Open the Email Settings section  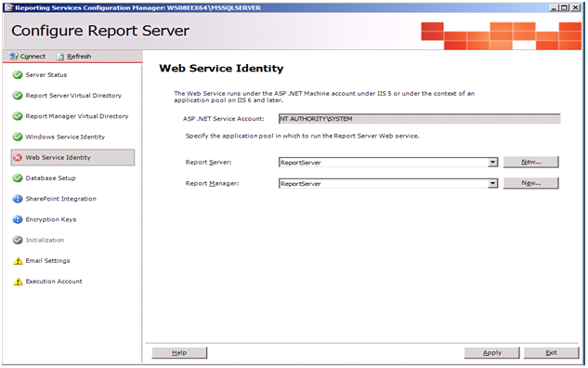tap(47, 260)
